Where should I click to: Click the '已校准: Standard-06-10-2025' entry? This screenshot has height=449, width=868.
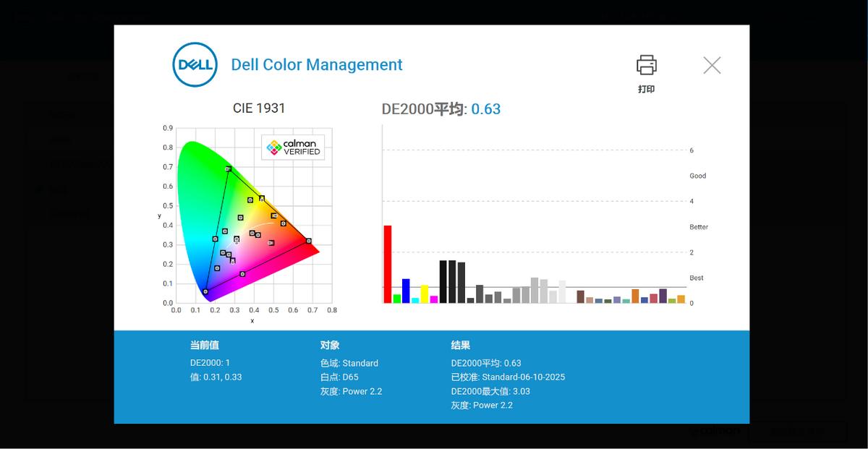(508, 377)
